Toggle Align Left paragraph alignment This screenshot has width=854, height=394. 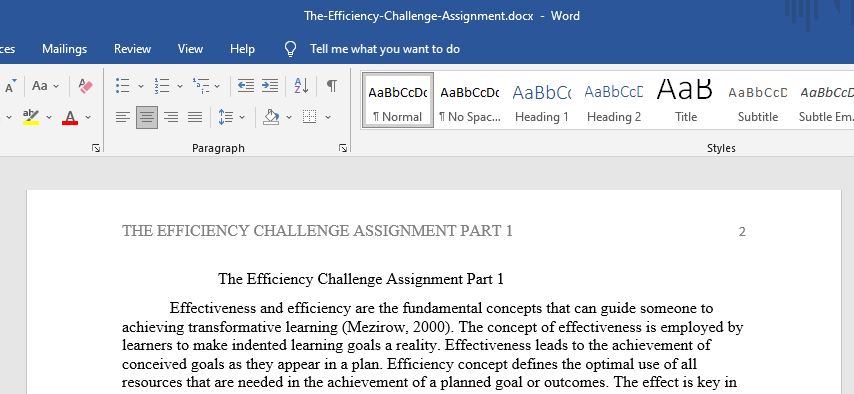tap(123, 117)
